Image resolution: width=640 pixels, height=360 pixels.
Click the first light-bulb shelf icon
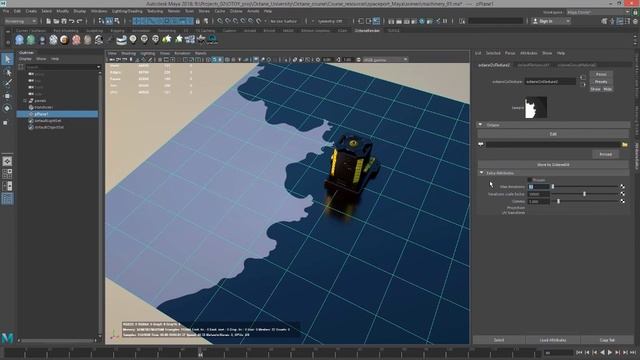133,40
